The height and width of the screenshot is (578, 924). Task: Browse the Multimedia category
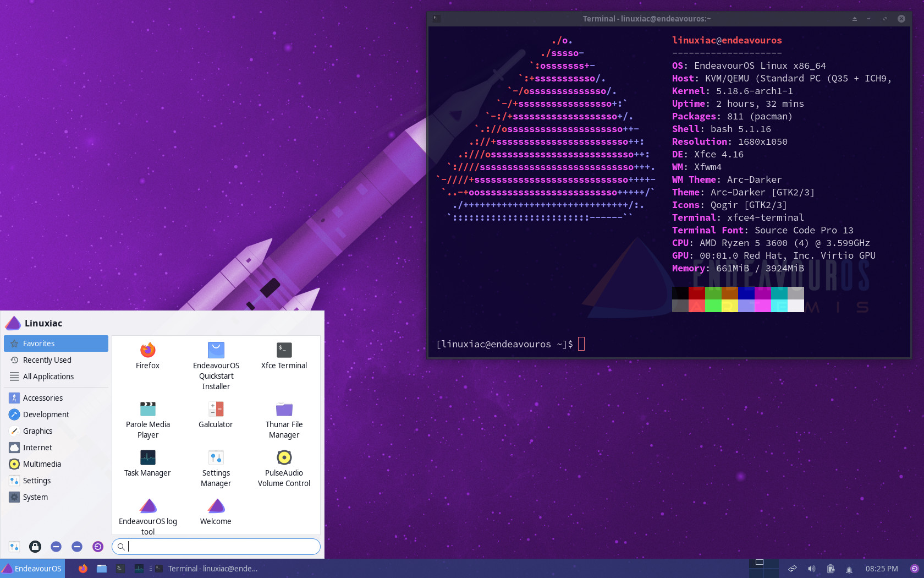[x=56, y=464]
